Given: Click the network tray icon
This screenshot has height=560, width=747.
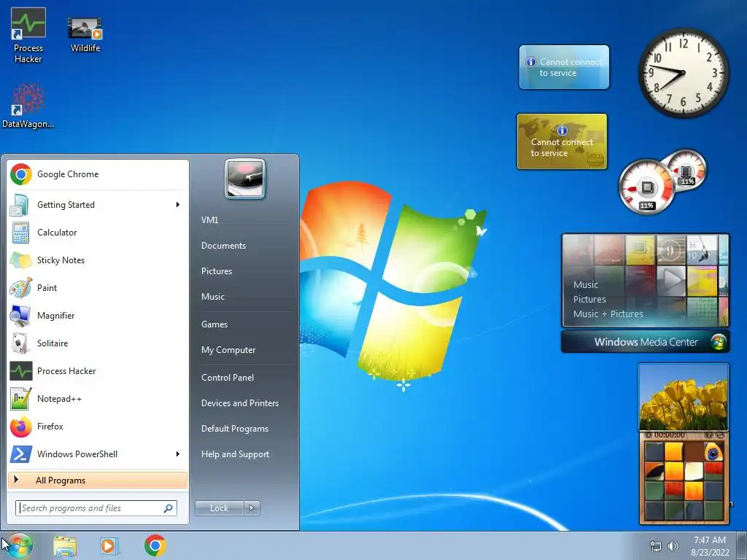Looking at the screenshot, I should click(656, 546).
